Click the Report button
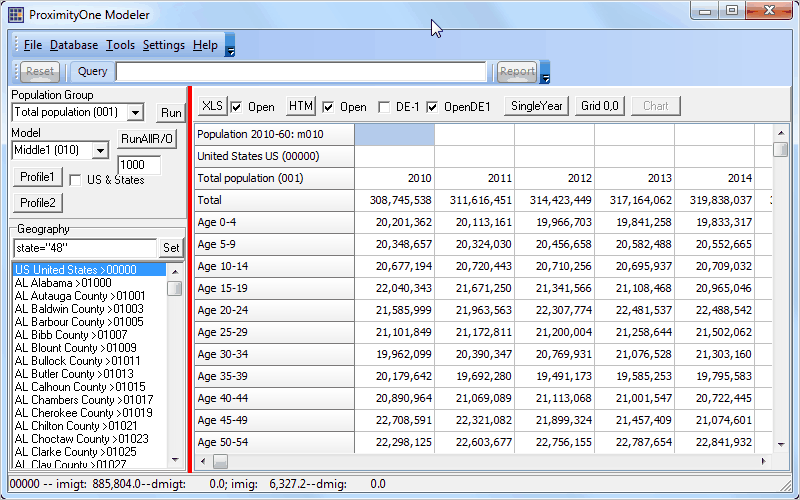The image size is (800, 500). point(517,71)
